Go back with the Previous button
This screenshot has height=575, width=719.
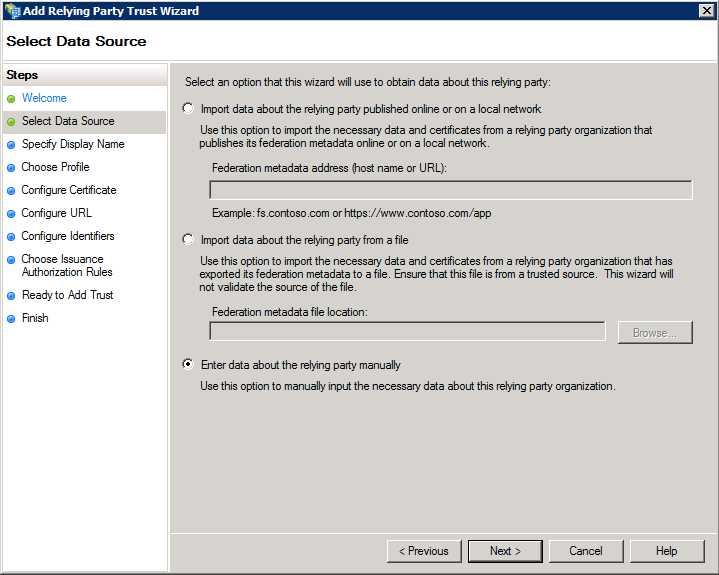pos(424,551)
